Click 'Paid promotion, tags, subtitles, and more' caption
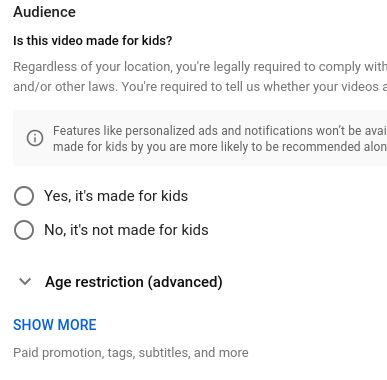The width and height of the screenshot is (387, 380). [131, 353]
